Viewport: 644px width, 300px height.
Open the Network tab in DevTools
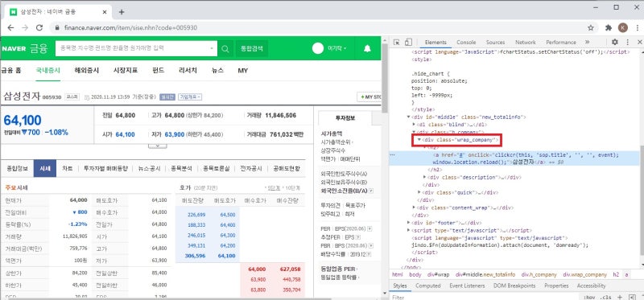point(526,42)
